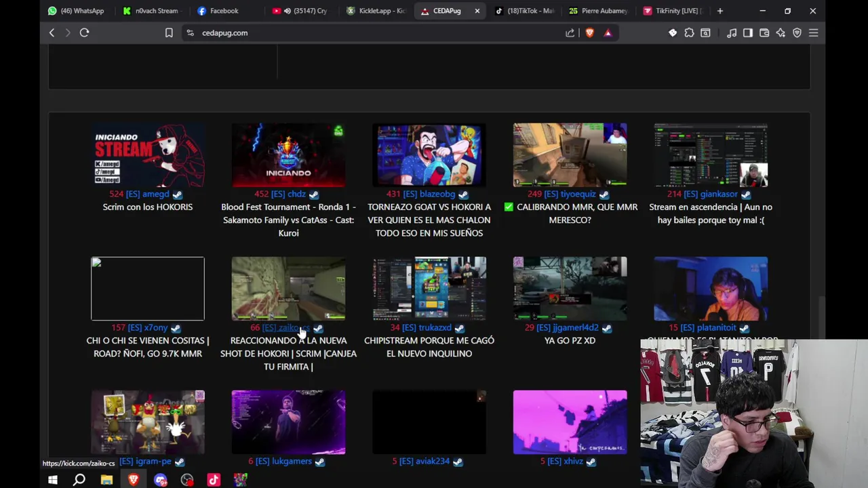
Task: Open OBS Studio from the taskbar
Action: point(187,480)
